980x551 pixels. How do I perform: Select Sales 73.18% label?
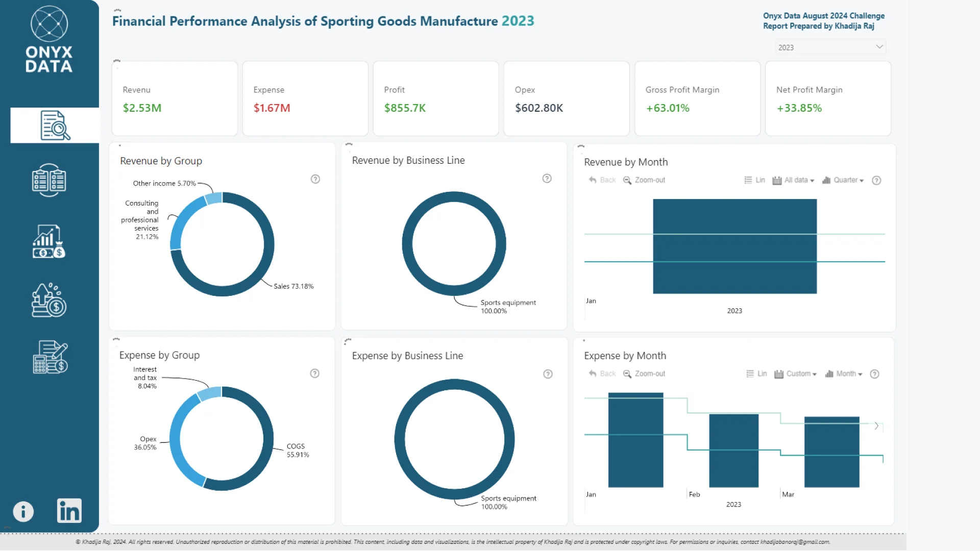tap(293, 286)
